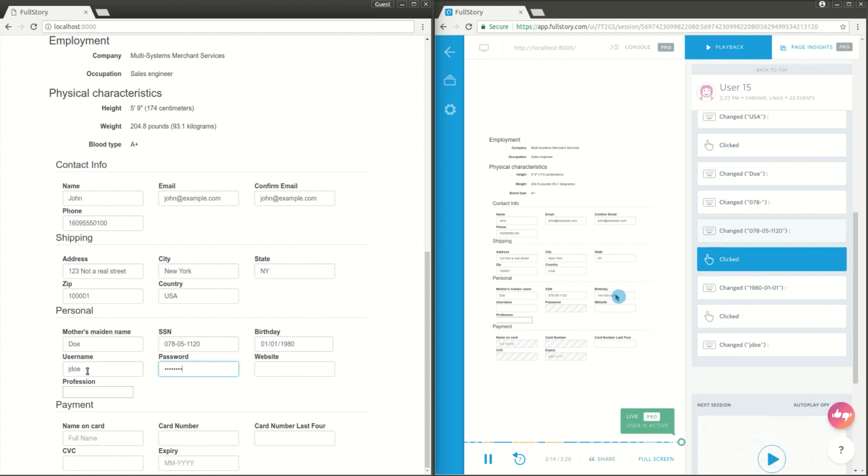Click the end-of-timeline live marker
868x476 pixels.
[682, 442]
